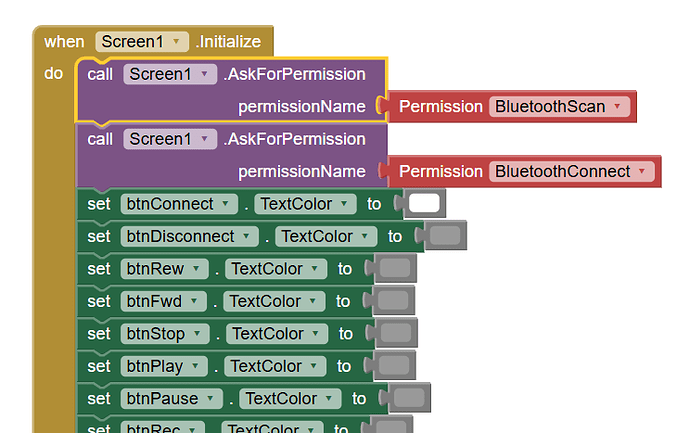690x433 pixels.
Task: Click the gray color block for btnPlay
Action: coord(394,365)
